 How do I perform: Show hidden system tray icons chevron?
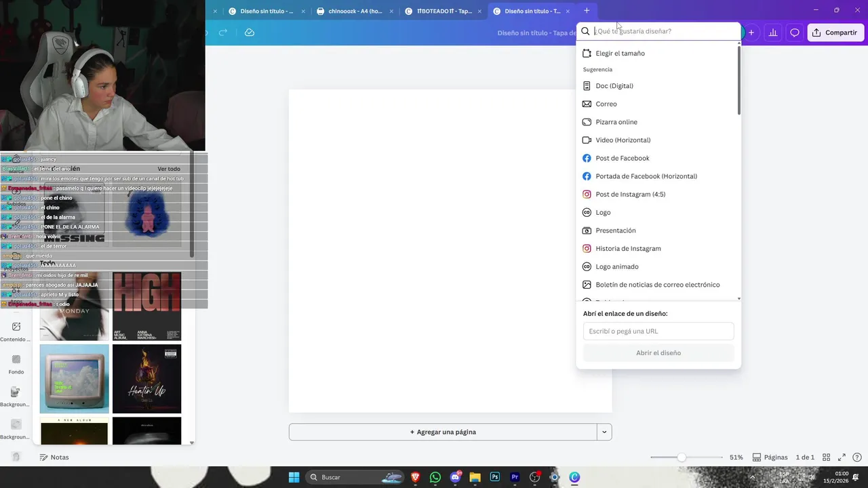(752, 477)
